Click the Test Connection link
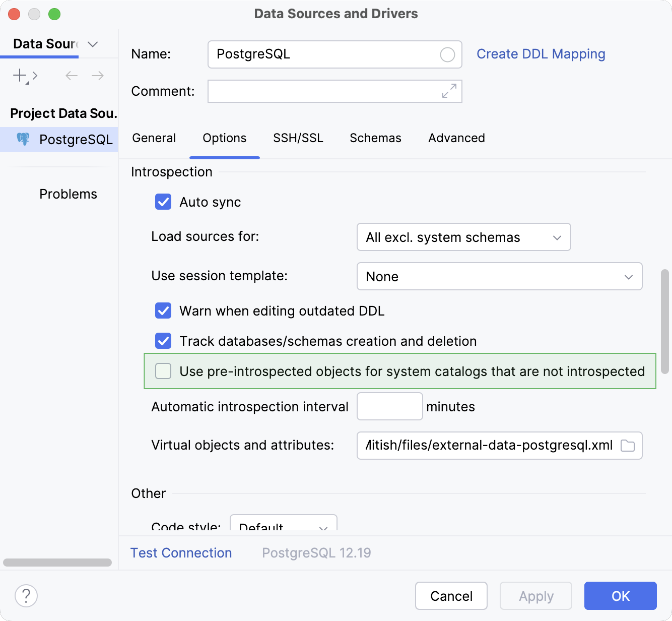Viewport: 672px width, 621px height. pos(181,552)
